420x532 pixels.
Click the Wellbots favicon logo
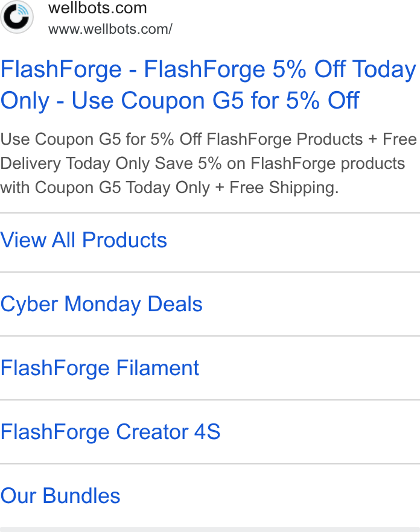click(x=17, y=17)
